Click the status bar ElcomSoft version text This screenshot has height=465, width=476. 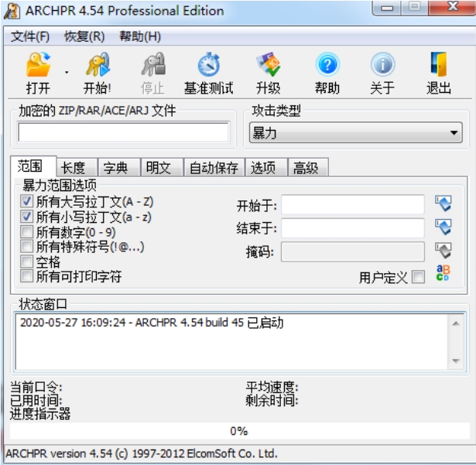142,453
